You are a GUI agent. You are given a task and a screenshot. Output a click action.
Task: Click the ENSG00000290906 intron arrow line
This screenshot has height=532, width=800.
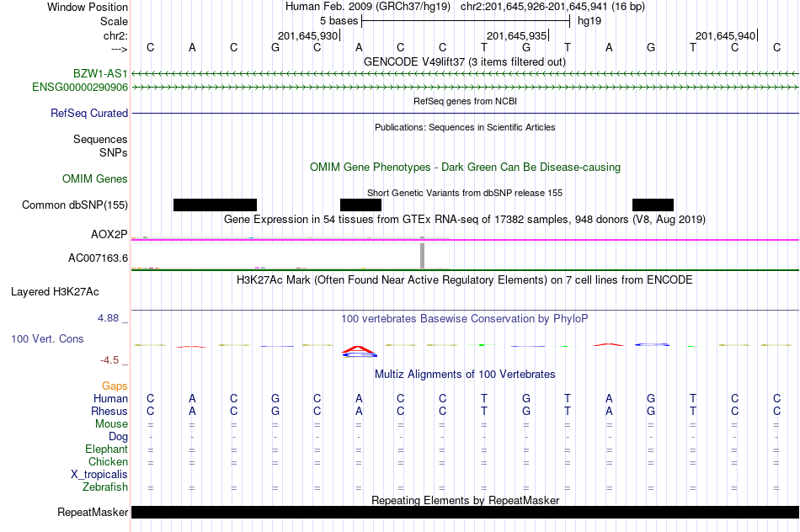pyautogui.click(x=466, y=88)
